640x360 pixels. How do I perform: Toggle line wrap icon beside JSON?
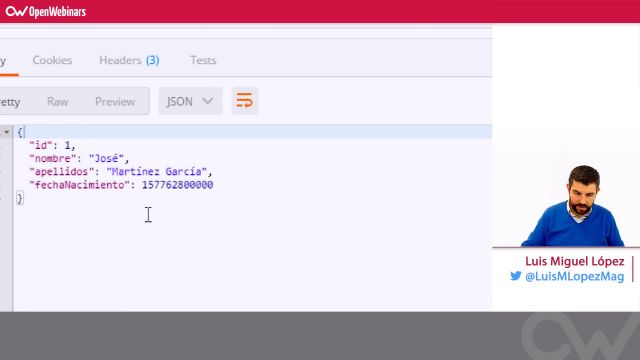pyautogui.click(x=245, y=101)
